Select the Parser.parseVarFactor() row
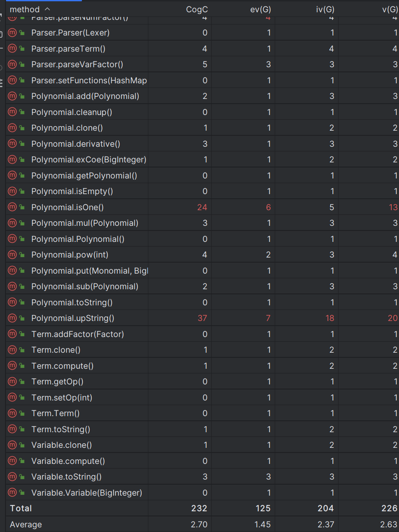399x532 pixels. tap(202, 64)
